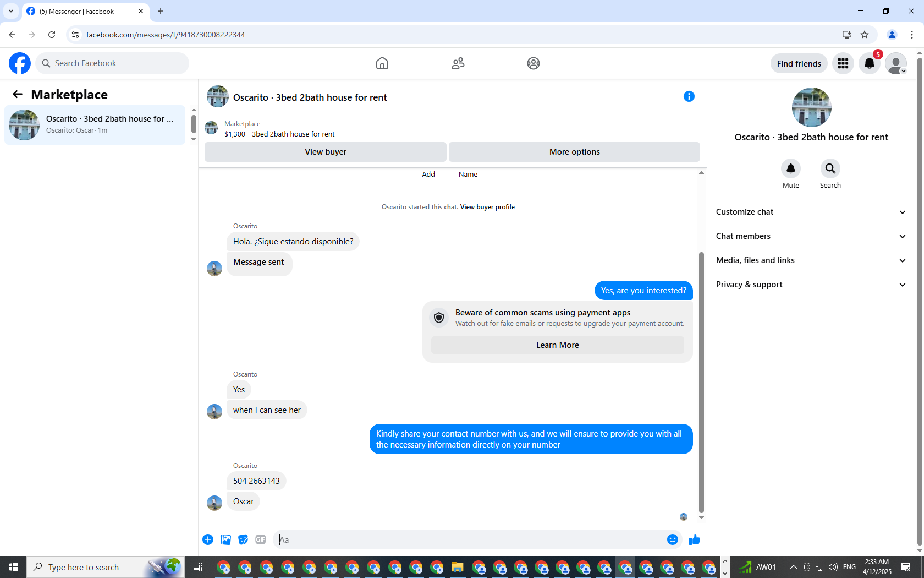This screenshot has height=578, width=924.
Task: Open the emoji picker in the composer
Action: [x=673, y=539]
